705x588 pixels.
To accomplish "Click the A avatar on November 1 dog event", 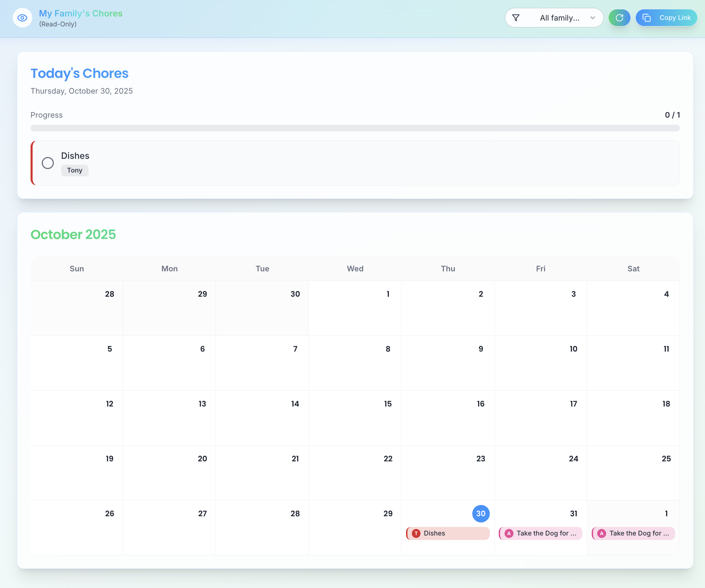I will coord(601,533).
